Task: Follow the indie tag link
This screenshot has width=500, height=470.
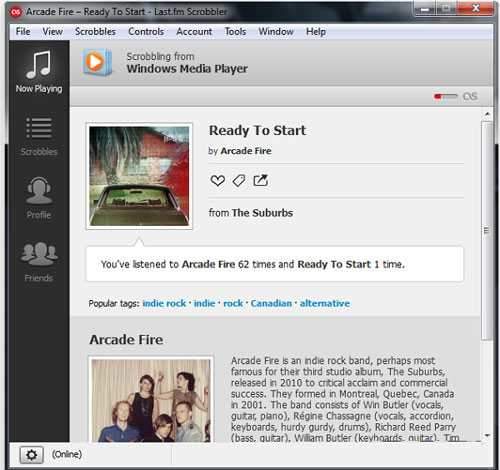Action: pos(204,303)
